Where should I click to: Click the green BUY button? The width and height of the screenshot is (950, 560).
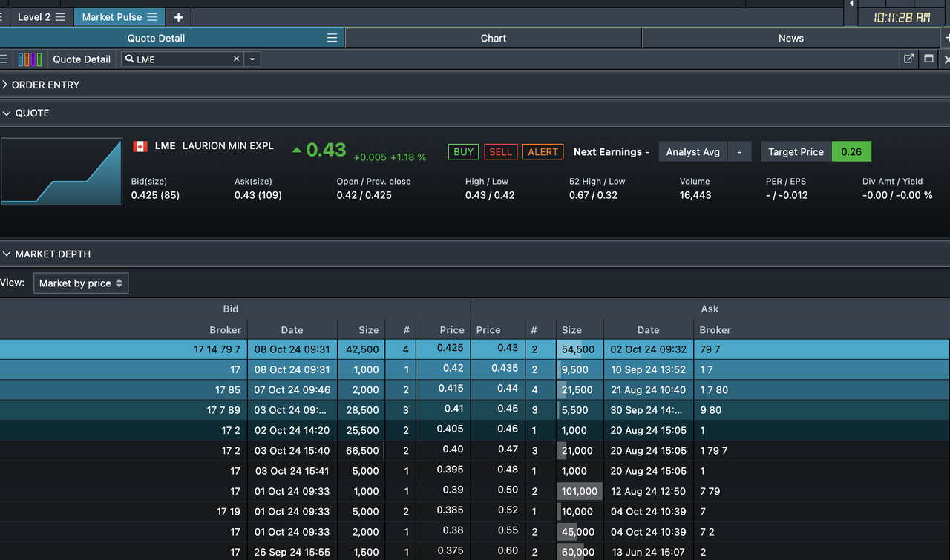[463, 151]
